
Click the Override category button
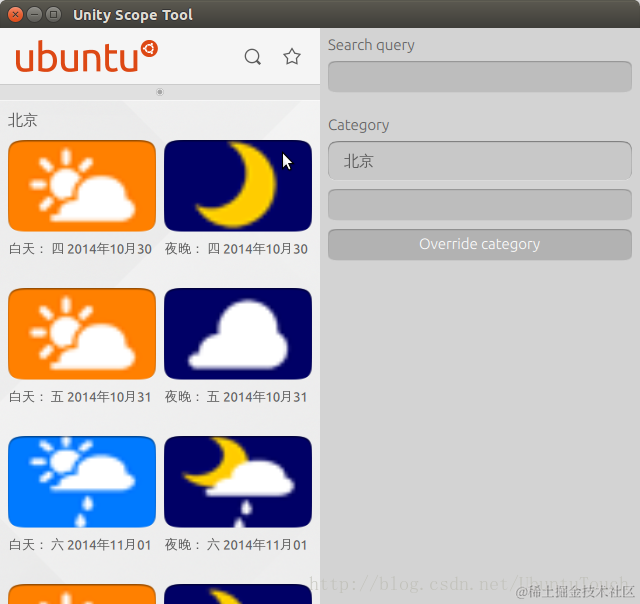point(480,244)
